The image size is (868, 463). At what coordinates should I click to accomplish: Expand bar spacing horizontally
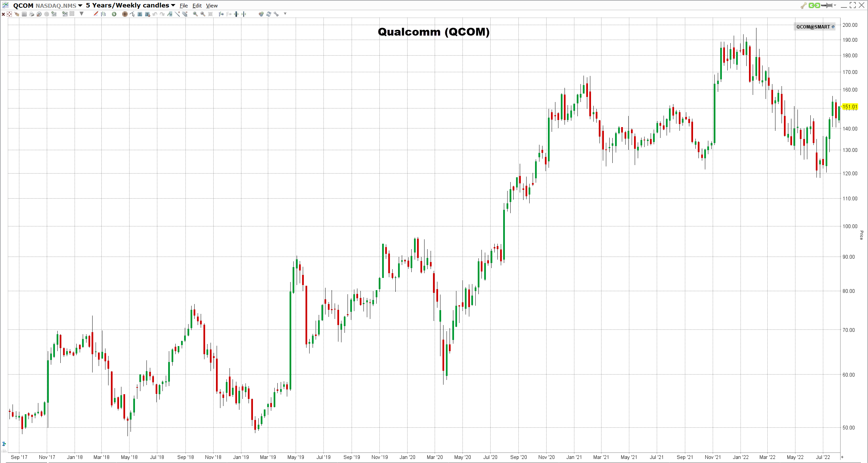[236, 14]
